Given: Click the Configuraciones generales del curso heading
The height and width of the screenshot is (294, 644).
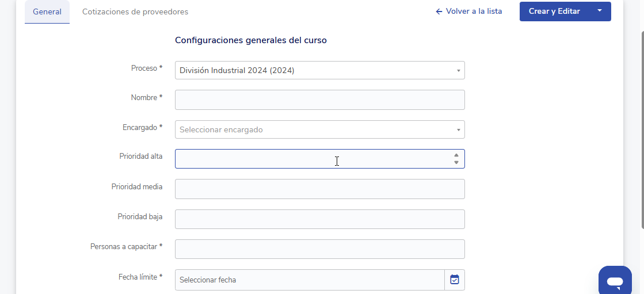Looking at the screenshot, I should (x=251, y=40).
